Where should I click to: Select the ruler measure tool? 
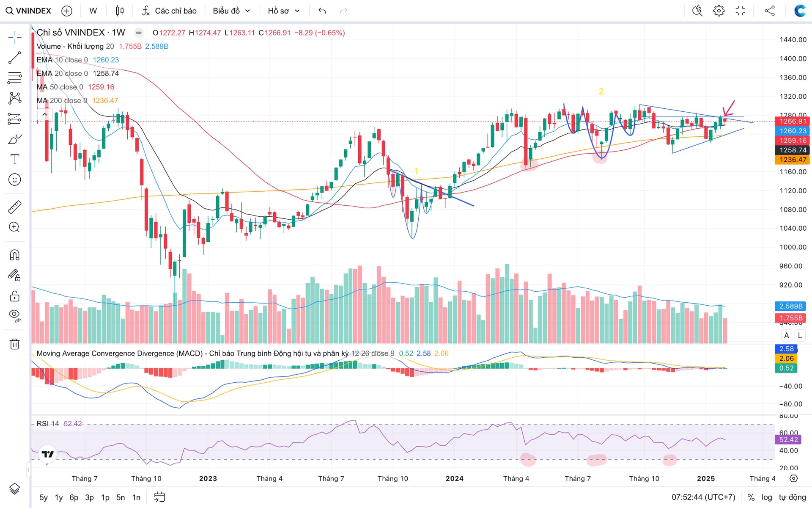(x=15, y=207)
